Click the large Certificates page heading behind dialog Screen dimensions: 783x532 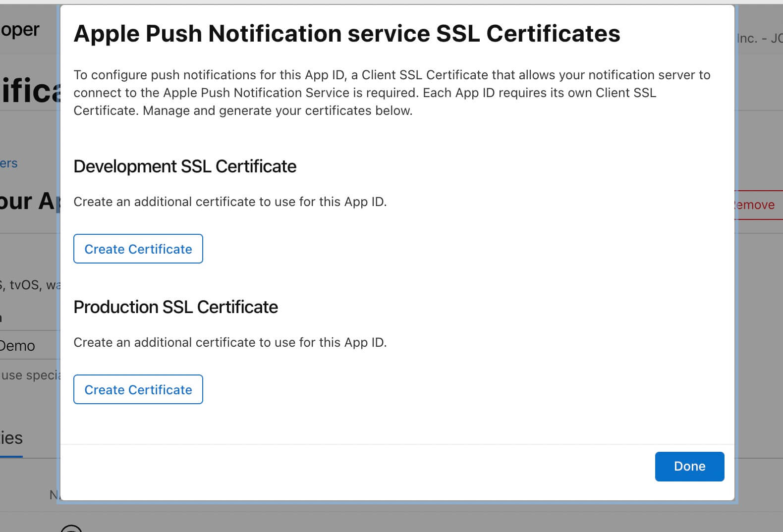coord(30,91)
